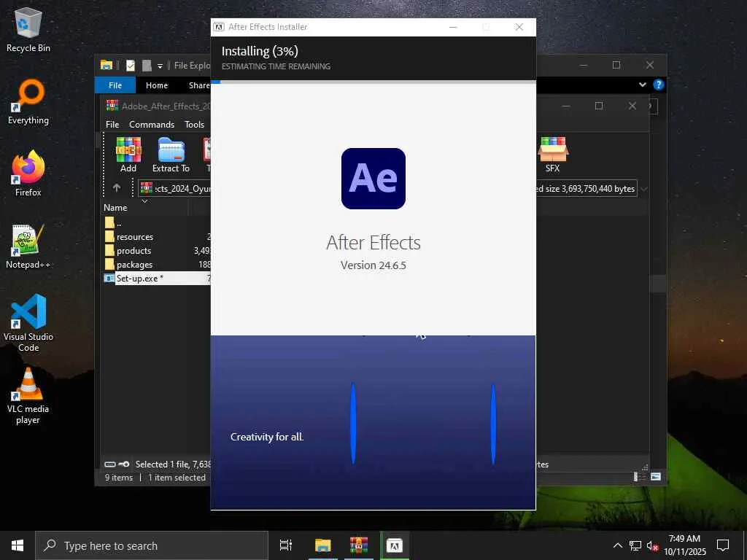
Task: Click the WinRAR Extract To icon
Action: pyautogui.click(x=171, y=155)
